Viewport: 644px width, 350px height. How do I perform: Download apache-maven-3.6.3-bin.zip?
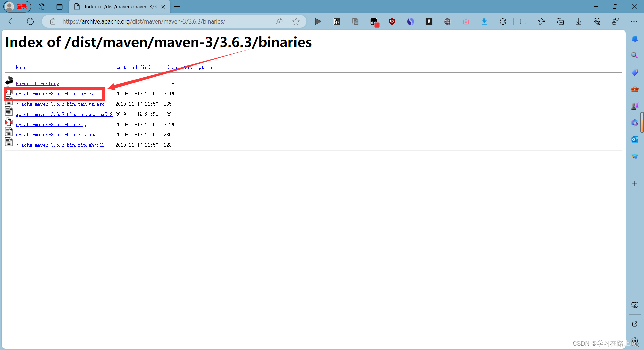[x=51, y=125]
